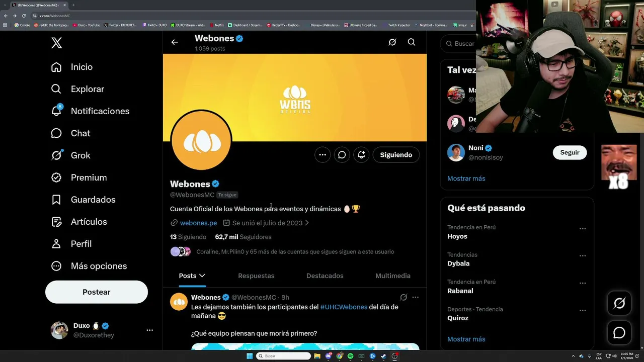Open Guardados bookmarks in the sidebar
644x362 pixels.
(83, 200)
